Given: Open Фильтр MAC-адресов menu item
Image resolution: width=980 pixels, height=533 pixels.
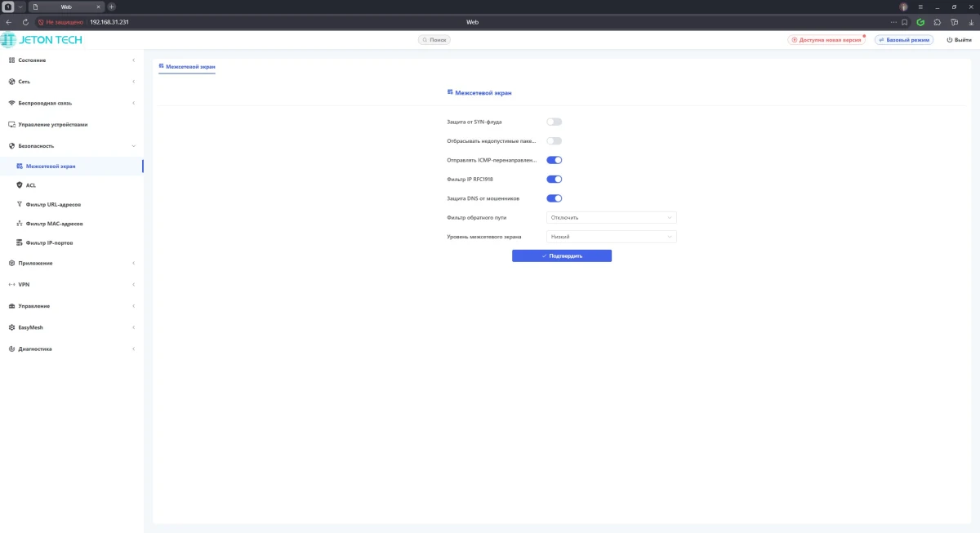Looking at the screenshot, I should pos(54,224).
